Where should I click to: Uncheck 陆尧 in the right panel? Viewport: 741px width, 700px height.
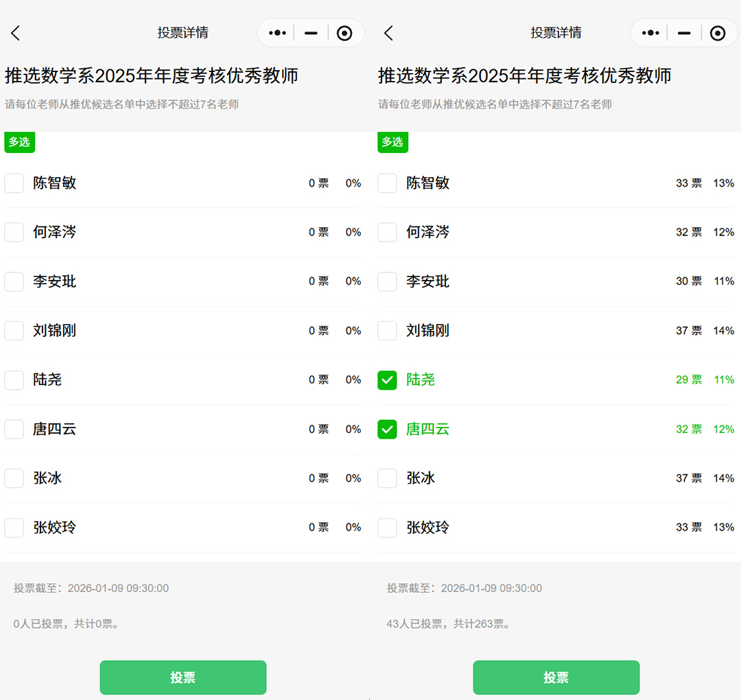(388, 380)
